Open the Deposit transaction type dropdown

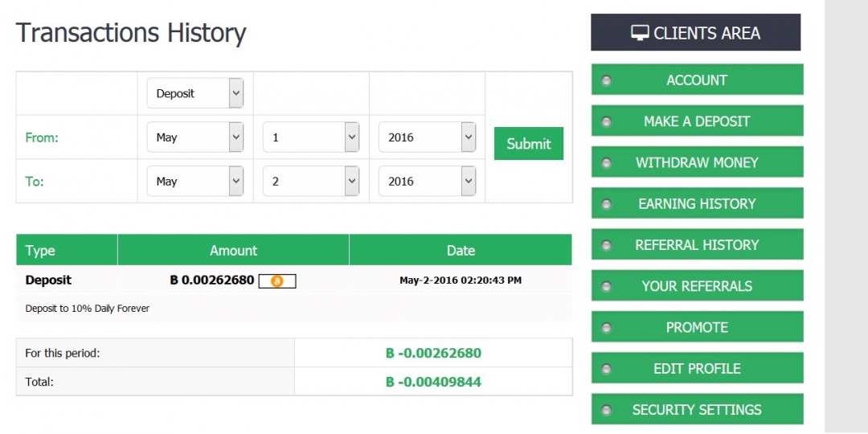[x=195, y=93]
